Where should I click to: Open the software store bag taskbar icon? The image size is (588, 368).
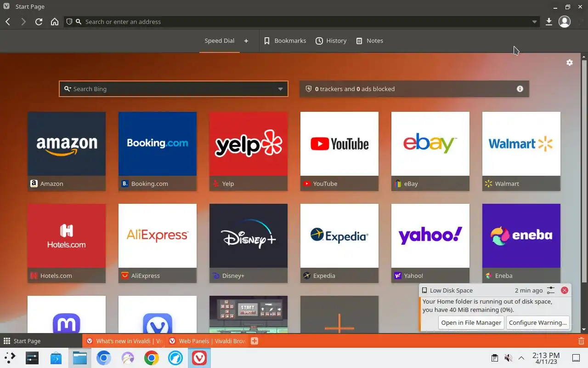click(56, 358)
